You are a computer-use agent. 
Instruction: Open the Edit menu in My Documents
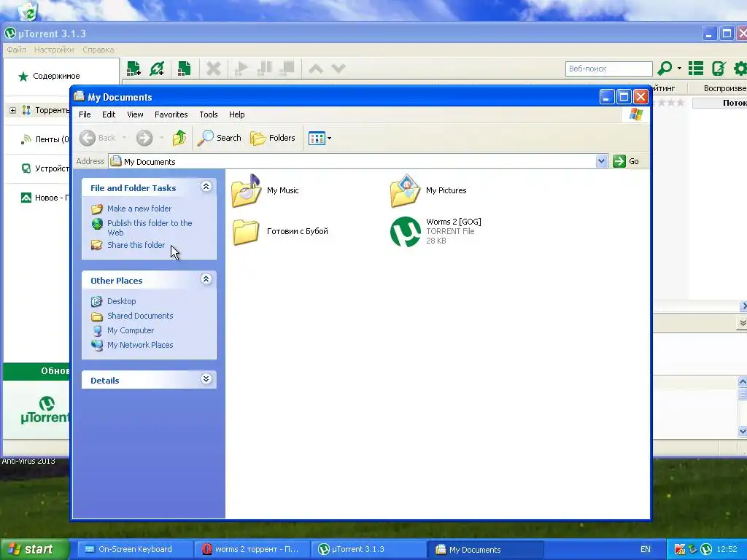click(x=109, y=114)
